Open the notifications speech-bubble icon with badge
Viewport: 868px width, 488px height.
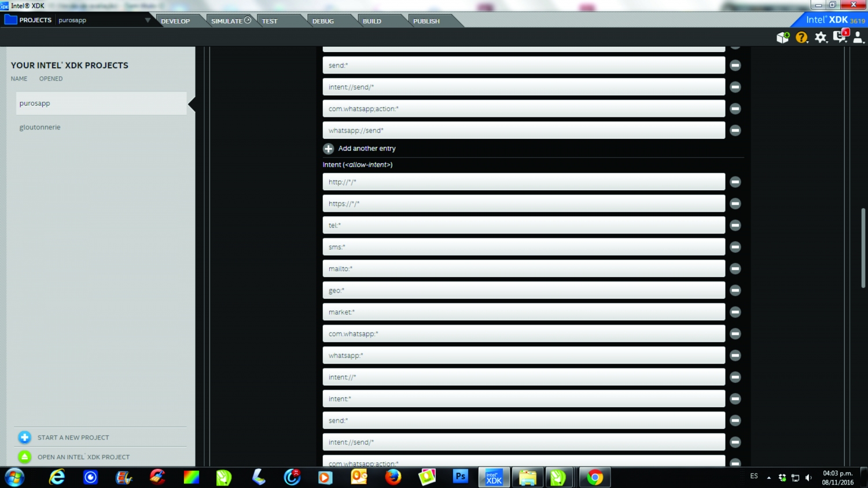840,36
